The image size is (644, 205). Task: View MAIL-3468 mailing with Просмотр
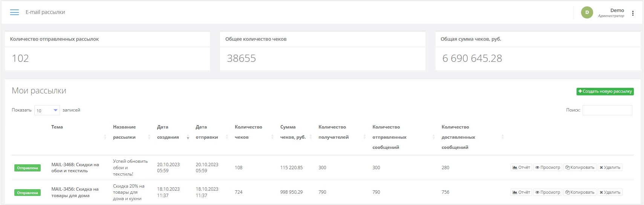tap(548, 168)
